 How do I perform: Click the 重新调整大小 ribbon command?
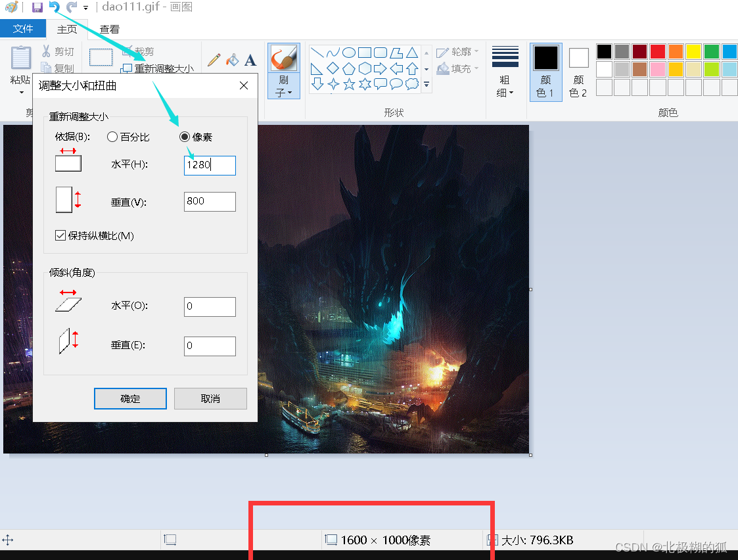(157, 69)
